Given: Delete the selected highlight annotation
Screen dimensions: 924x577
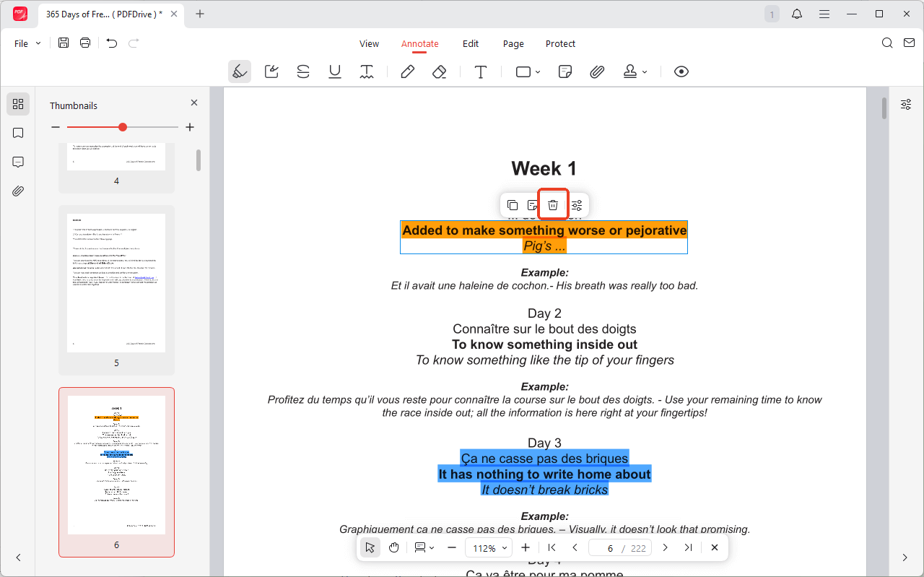Looking at the screenshot, I should [x=553, y=204].
